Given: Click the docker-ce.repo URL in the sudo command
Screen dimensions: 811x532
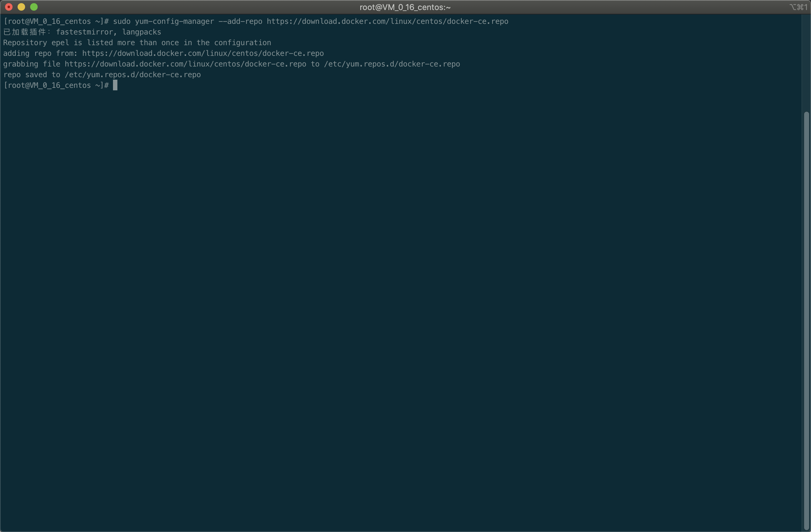Looking at the screenshot, I should coord(387,21).
